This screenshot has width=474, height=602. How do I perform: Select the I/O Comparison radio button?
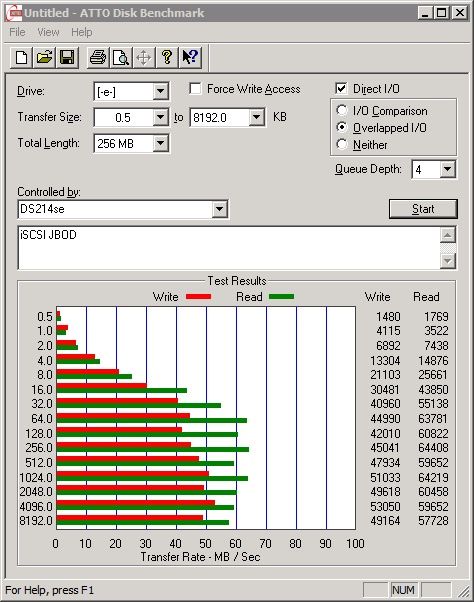pyautogui.click(x=342, y=111)
